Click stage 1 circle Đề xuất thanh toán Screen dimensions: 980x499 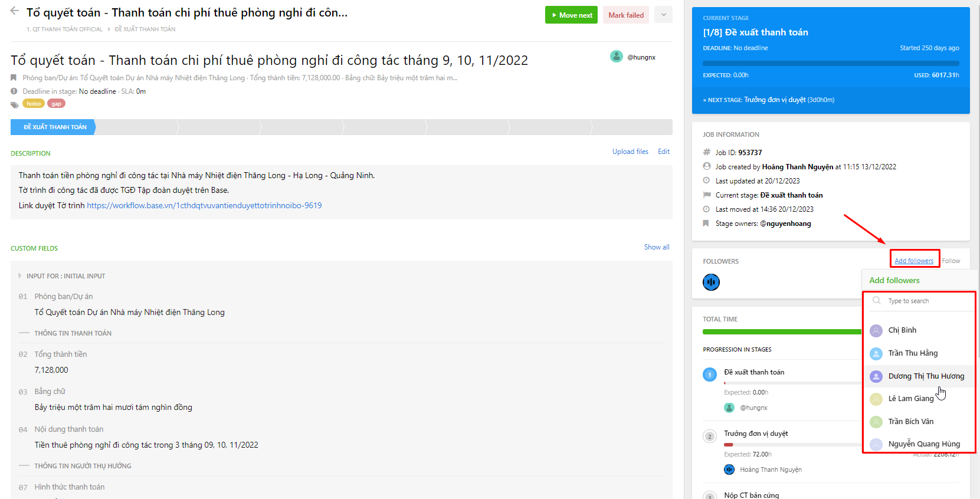(710, 375)
